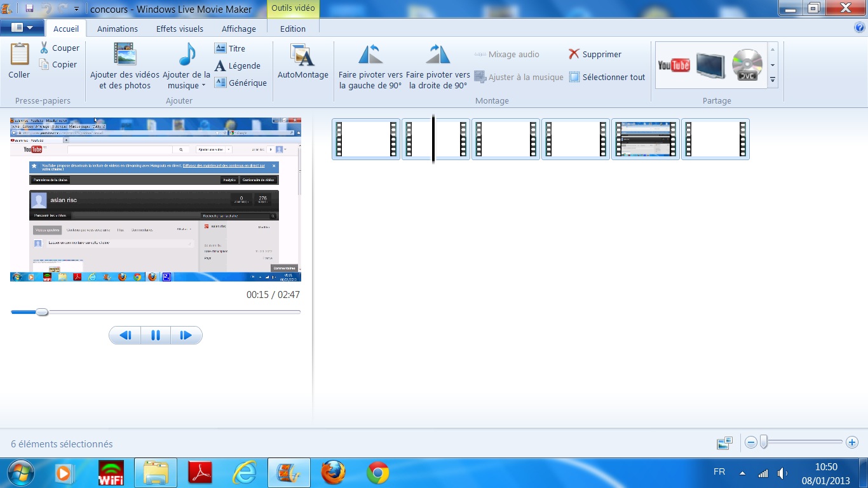Share the movie to YouTube

pos(674,65)
